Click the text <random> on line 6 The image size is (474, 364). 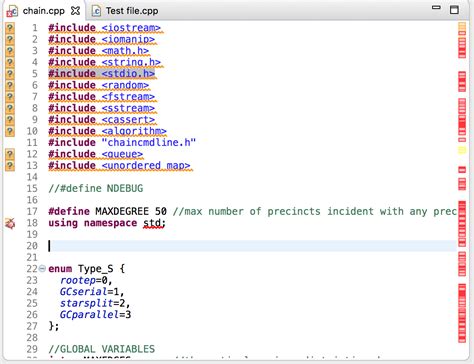pyautogui.click(x=125, y=85)
